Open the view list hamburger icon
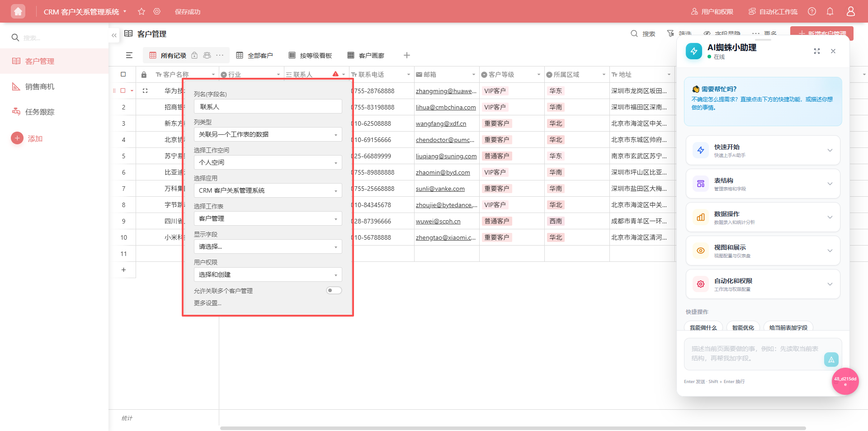 tap(129, 55)
